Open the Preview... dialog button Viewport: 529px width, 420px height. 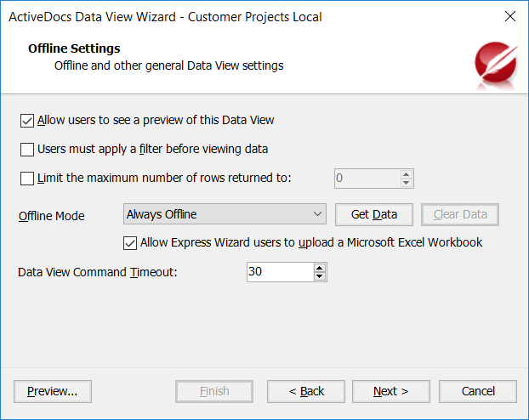[53, 391]
